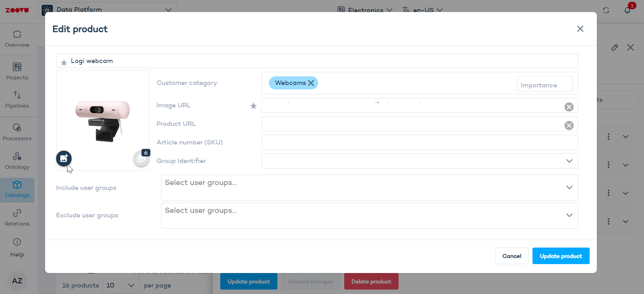Screen dimensions: 644x294
Task: Remove the Webcams category tag
Action: point(311,83)
